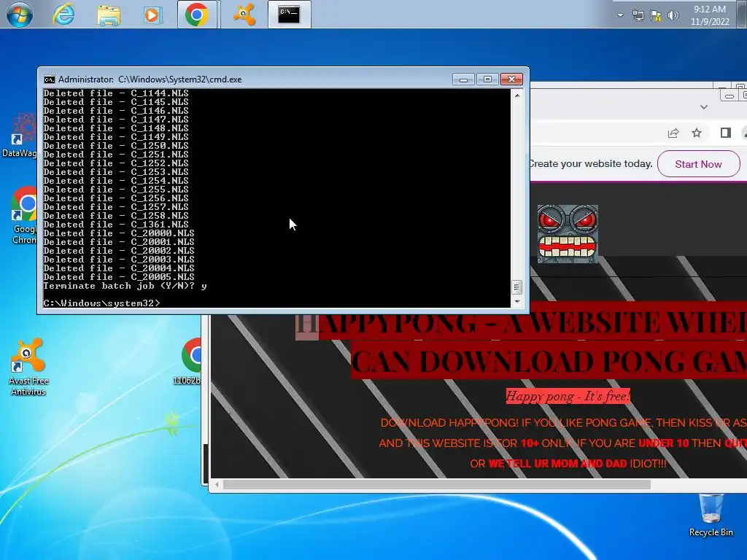
Task: Click 'Create your website today.' banner text
Action: point(591,164)
